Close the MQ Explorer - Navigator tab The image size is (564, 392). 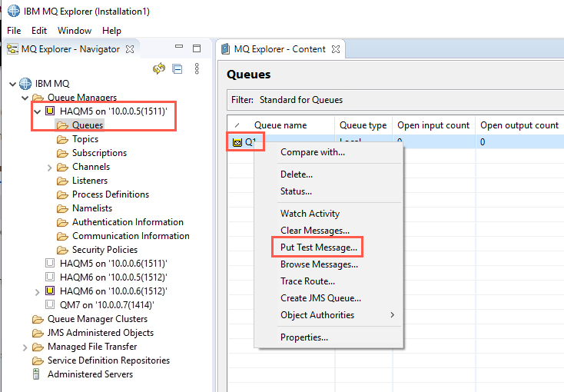pyautogui.click(x=130, y=49)
